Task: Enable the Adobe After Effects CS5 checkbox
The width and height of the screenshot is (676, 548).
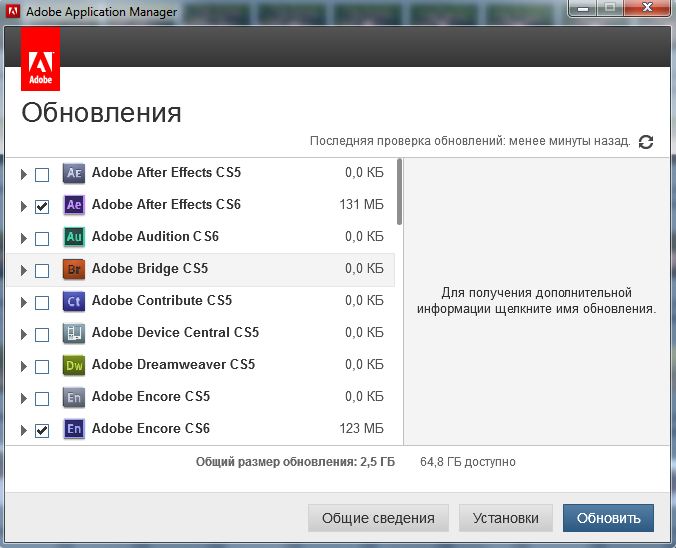Action: (x=42, y=175)
